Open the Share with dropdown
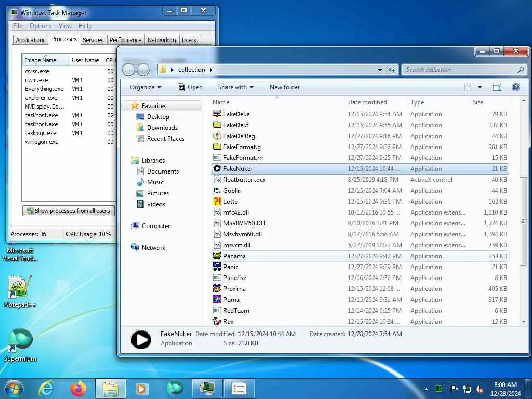The height and width of the screenshot is (399, 532). pos(236,87)
